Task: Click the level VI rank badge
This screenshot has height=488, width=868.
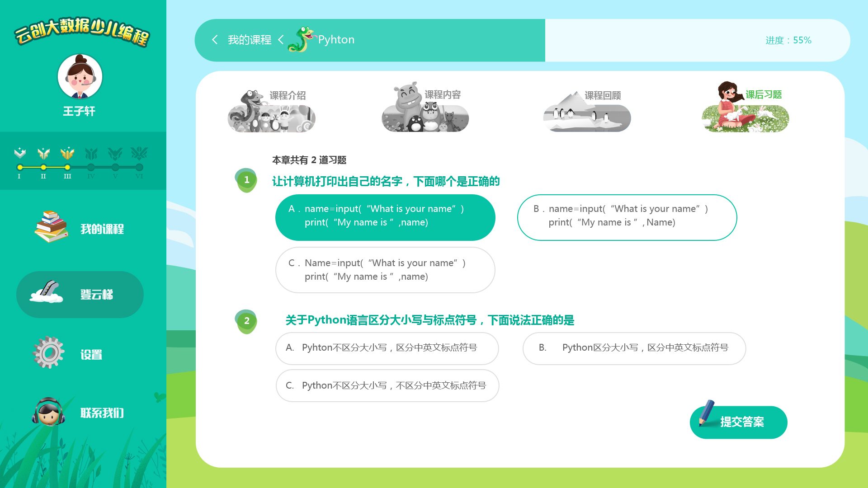Action: pos(139,154)
